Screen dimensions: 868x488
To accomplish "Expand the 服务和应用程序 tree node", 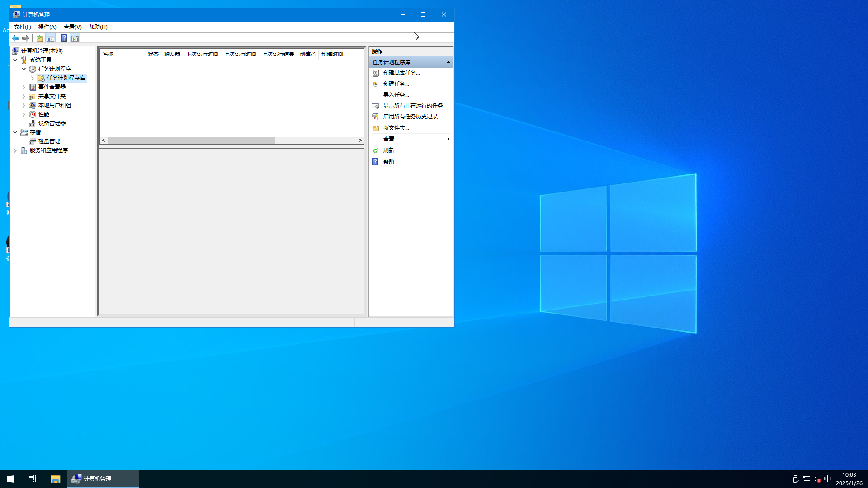I will tap(15, 150).
